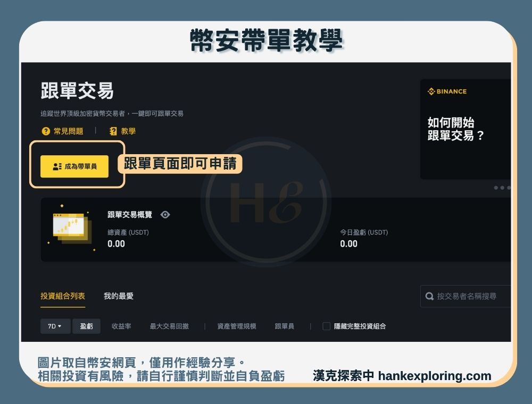Viewport: 532px width, 404px height.
Task: Click the 成為帶單員 button
Action: click(x=74, y=166)
